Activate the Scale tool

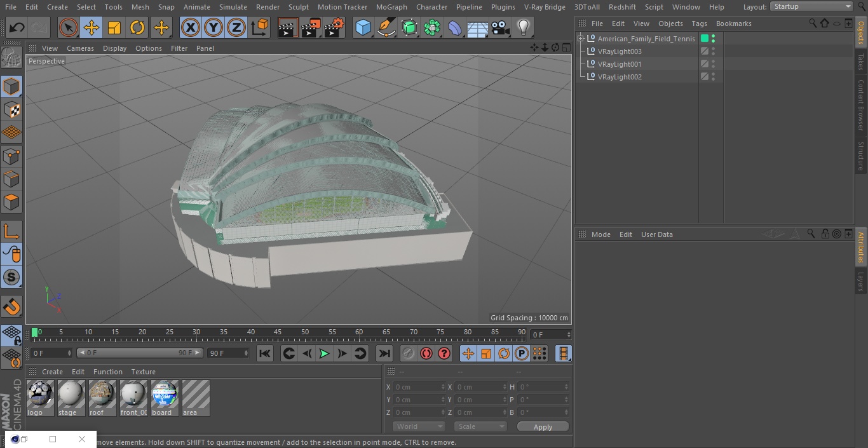pyautogui.click(x=114, y=28)
